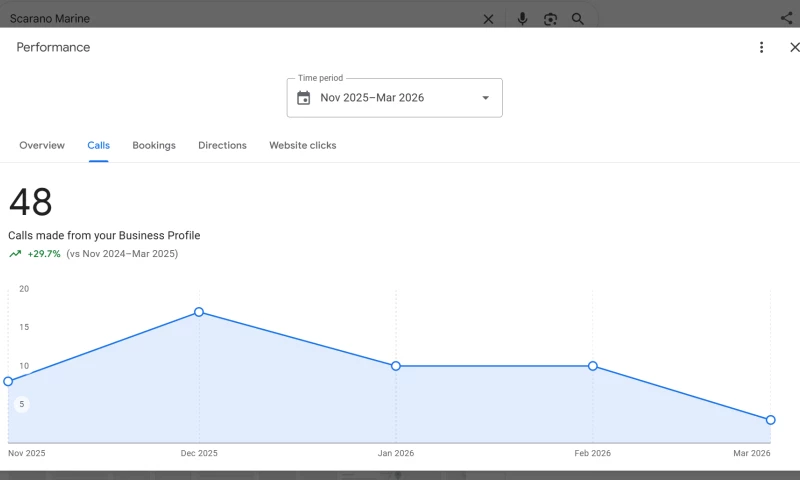Start voice search with microphone icon
This screenshot has height=480, width=800.
522,19
